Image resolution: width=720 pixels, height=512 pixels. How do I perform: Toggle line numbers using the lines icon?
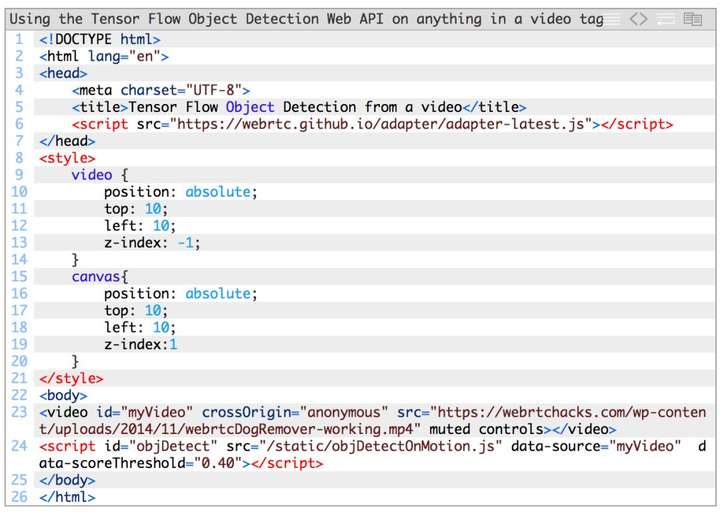coord(612,19)
